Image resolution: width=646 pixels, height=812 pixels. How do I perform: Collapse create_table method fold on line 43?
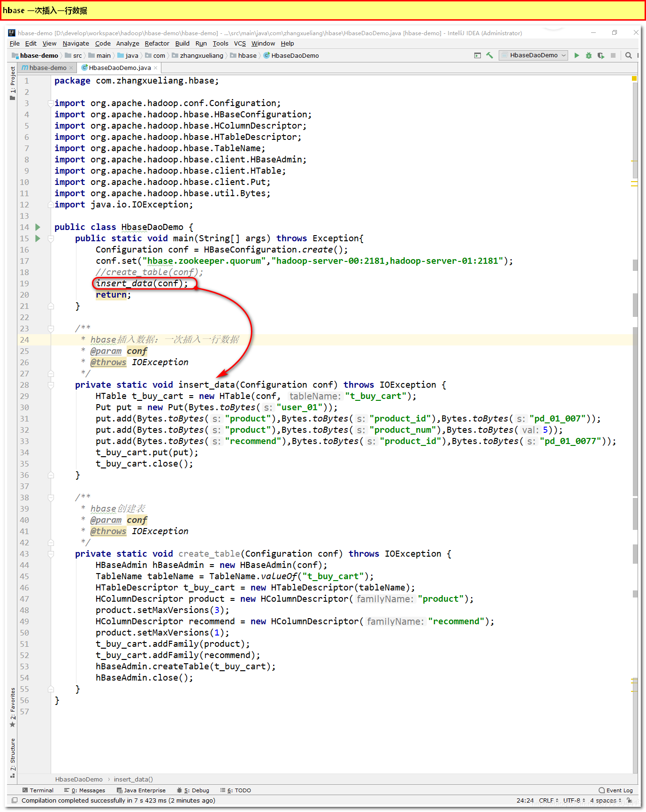(50, 554)
